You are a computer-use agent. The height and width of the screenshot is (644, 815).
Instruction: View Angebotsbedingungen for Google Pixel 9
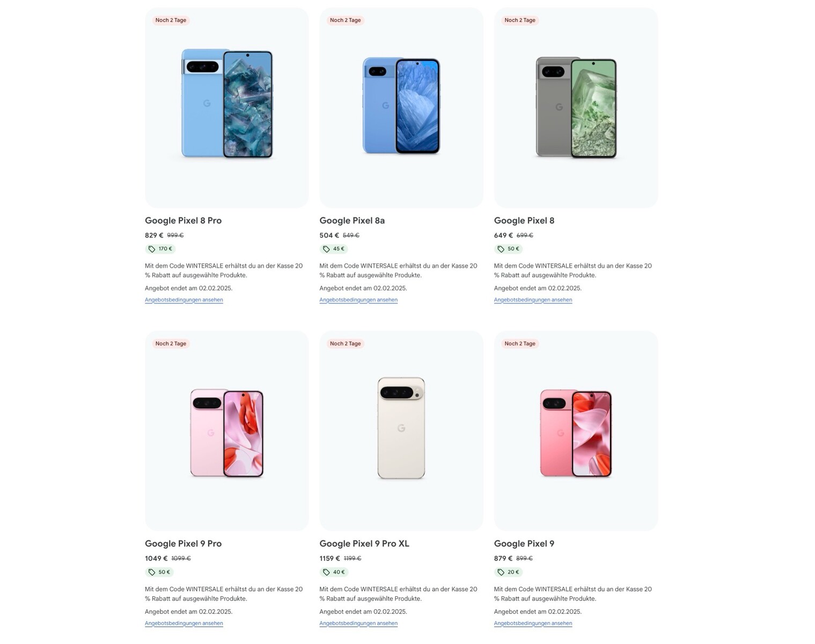tap(533, 623)
